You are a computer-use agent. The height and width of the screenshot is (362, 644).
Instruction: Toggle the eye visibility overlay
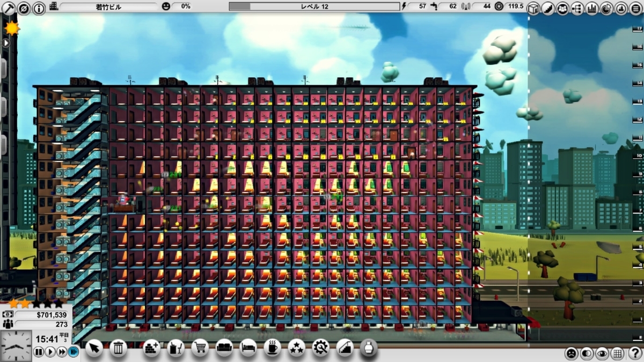pyautogui.click(x=603, y=353)
